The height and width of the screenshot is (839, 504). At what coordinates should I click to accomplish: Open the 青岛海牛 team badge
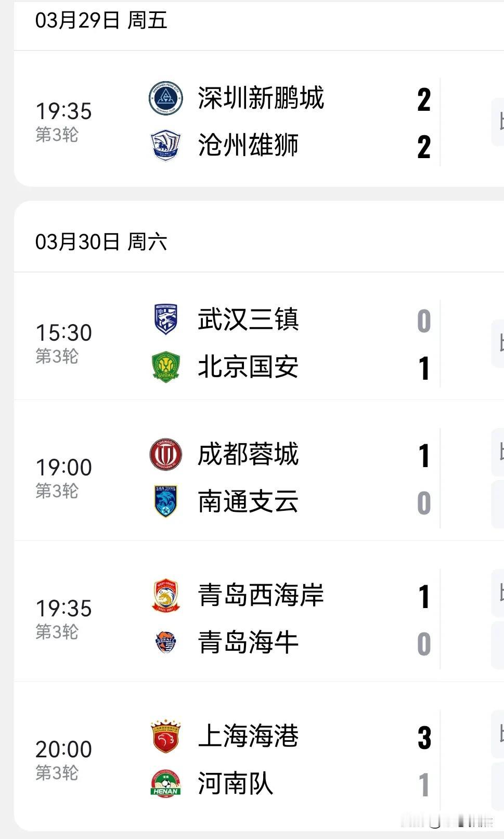point(166,642)
